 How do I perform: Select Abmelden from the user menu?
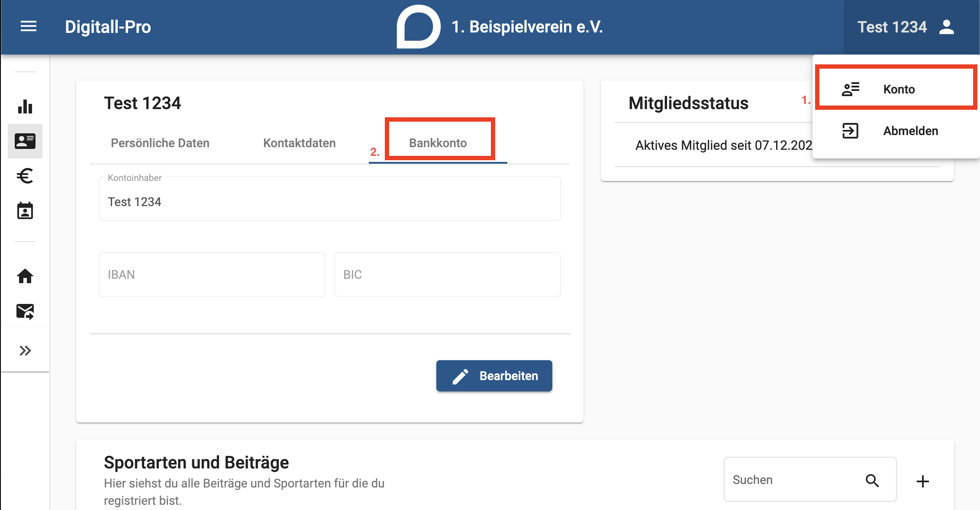click(896, 131)
